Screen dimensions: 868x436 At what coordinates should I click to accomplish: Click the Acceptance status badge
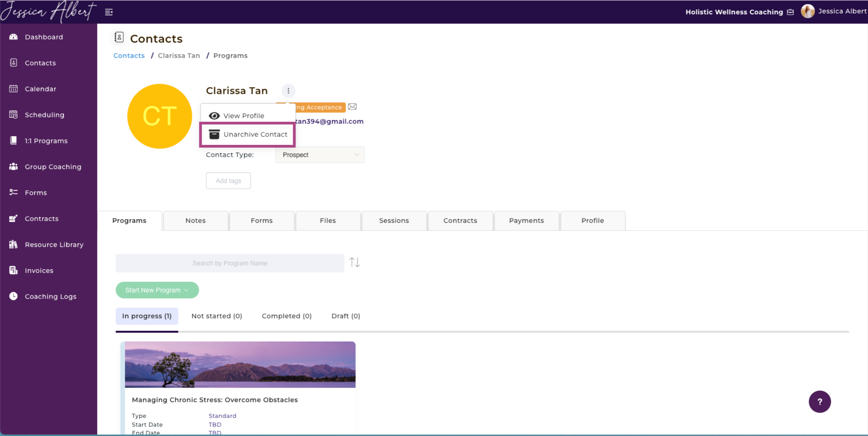[x=320, y=107]
